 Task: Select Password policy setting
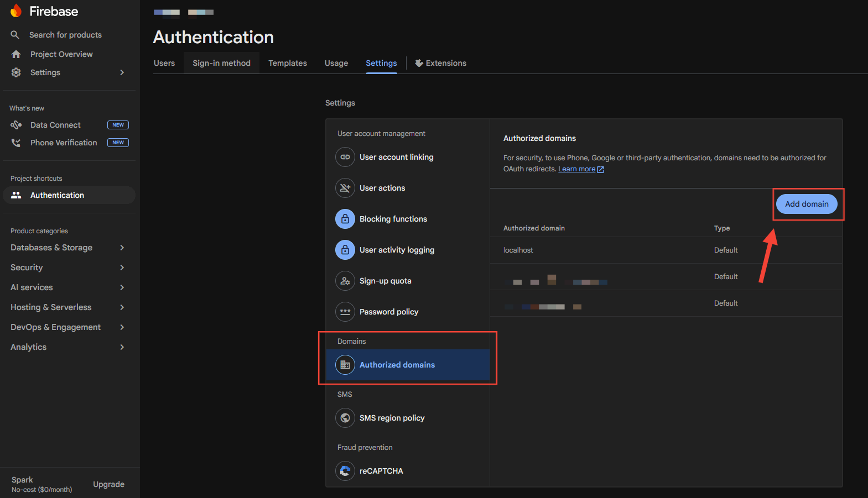click(x=408, y=312)
